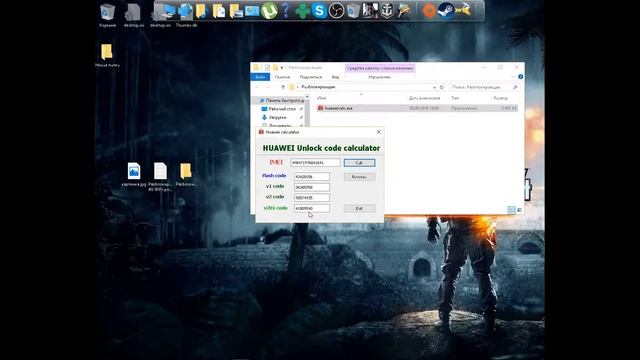Click the refresh icon in Explorer address bar
Viewport: 640px width, 360px height.
coord(442,87)
